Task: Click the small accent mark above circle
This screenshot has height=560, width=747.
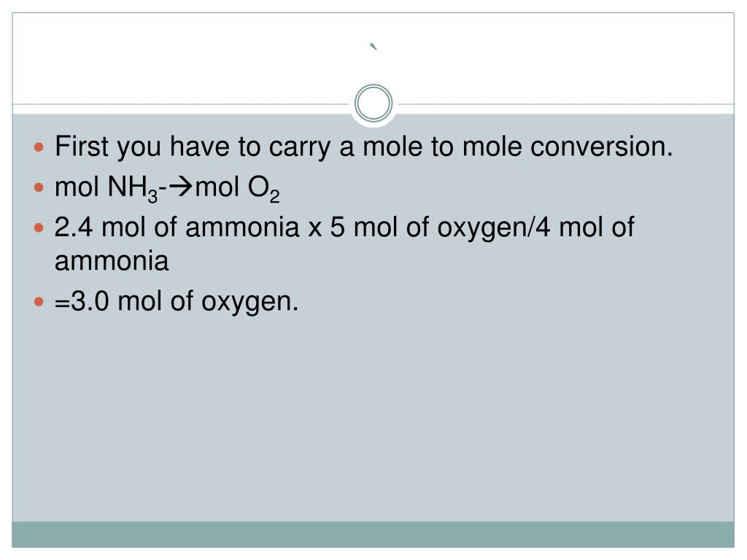Action: click(374, 47)
